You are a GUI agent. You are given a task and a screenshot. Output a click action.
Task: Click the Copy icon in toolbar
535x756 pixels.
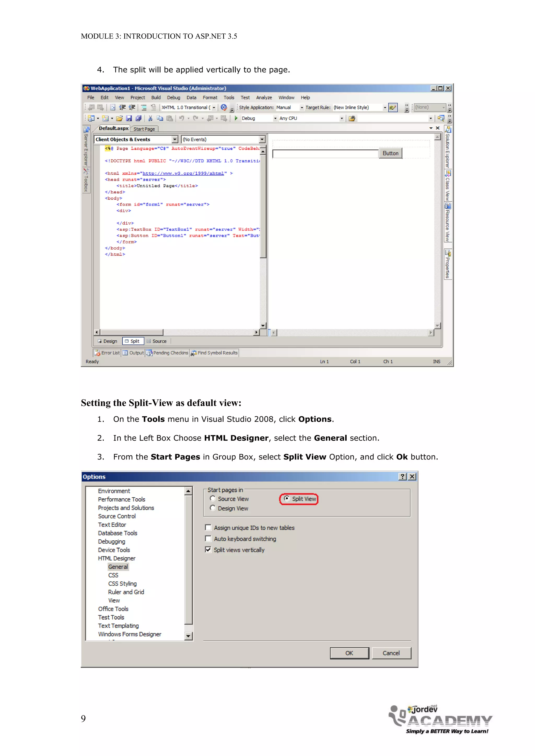[160, 118]
